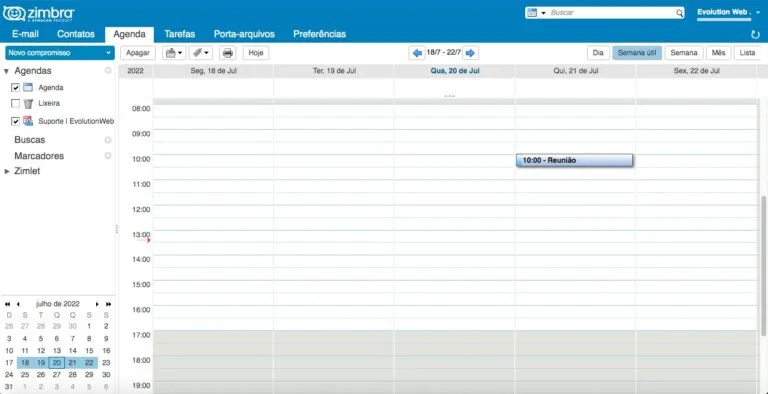Open the Marcadores section options gear
Viewport: 768px width, 394px height.
108,156
